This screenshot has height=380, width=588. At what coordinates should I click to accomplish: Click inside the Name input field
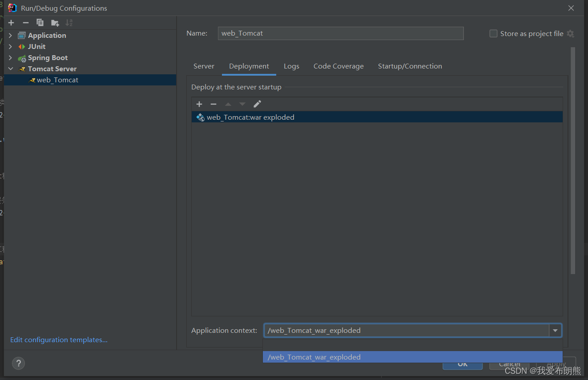(x=341, y=33)
